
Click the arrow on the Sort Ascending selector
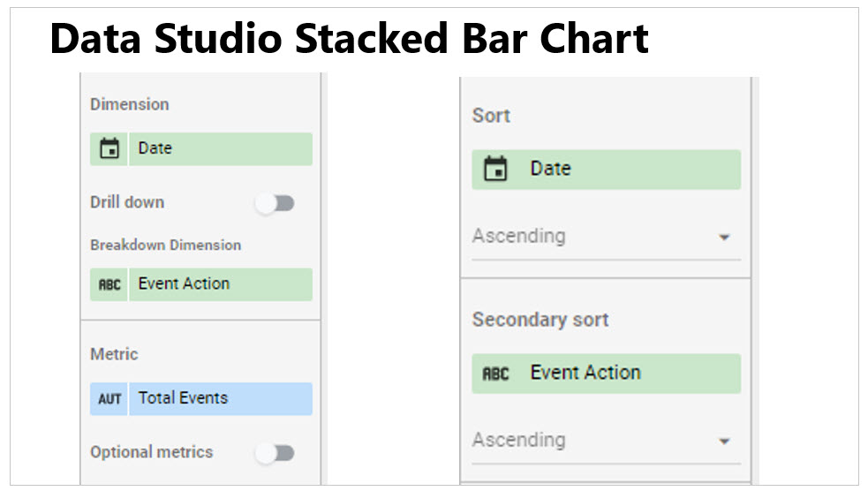tap(724, 238)
